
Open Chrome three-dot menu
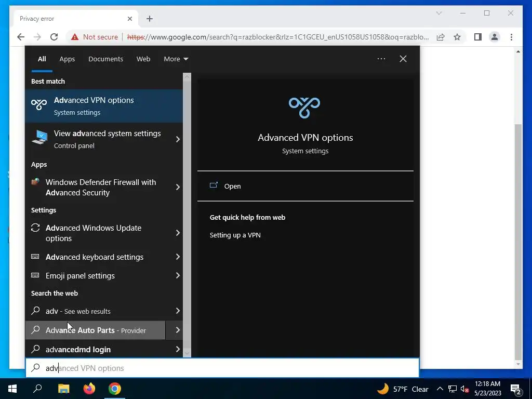click(x=511, y=37)
